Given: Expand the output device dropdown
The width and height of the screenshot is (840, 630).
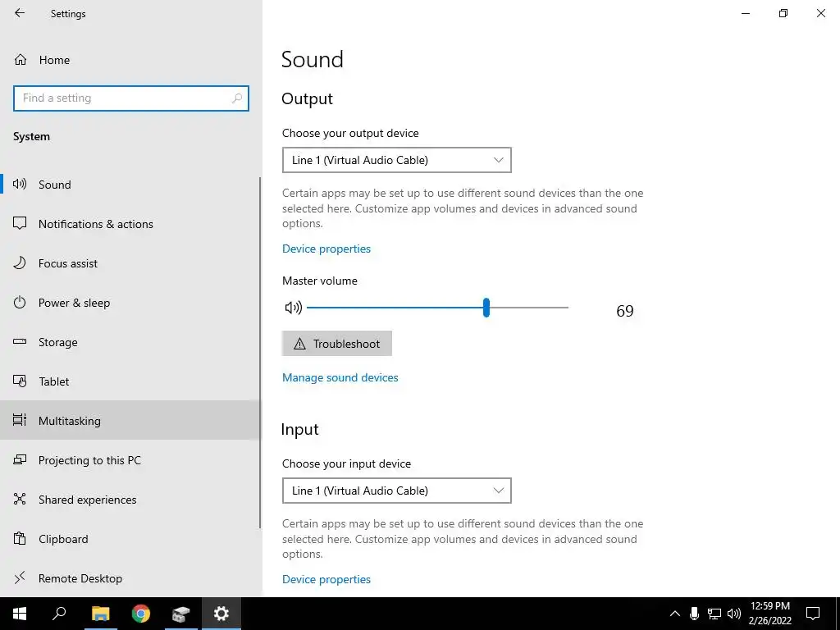Looking at the screenshot, I should pyautogui.click(x=397, y=160).
